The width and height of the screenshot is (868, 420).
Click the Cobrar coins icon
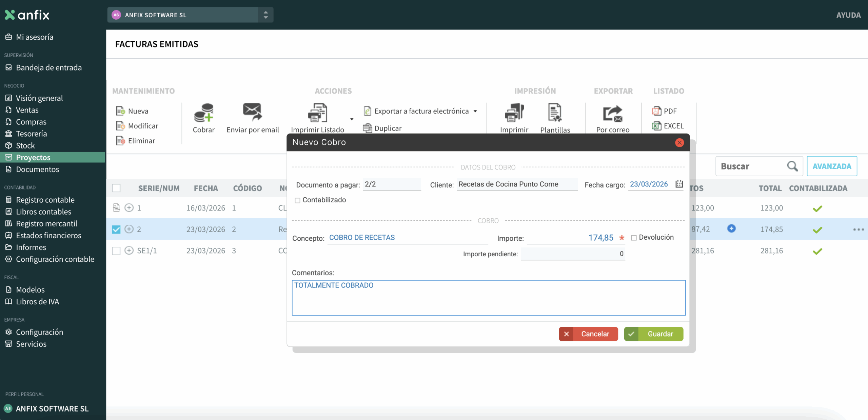(203, 113)
